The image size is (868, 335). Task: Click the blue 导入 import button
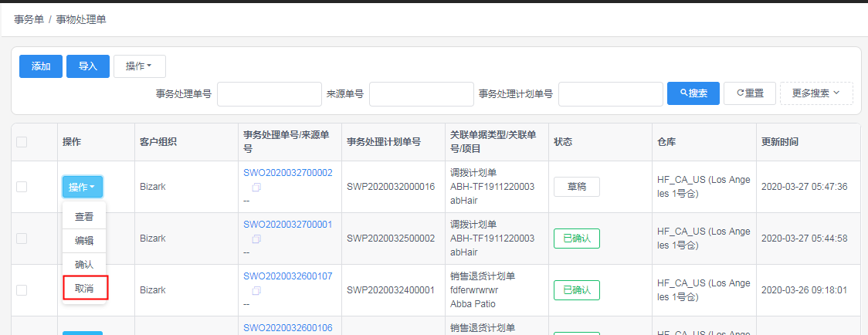click(x=88, y=66)
